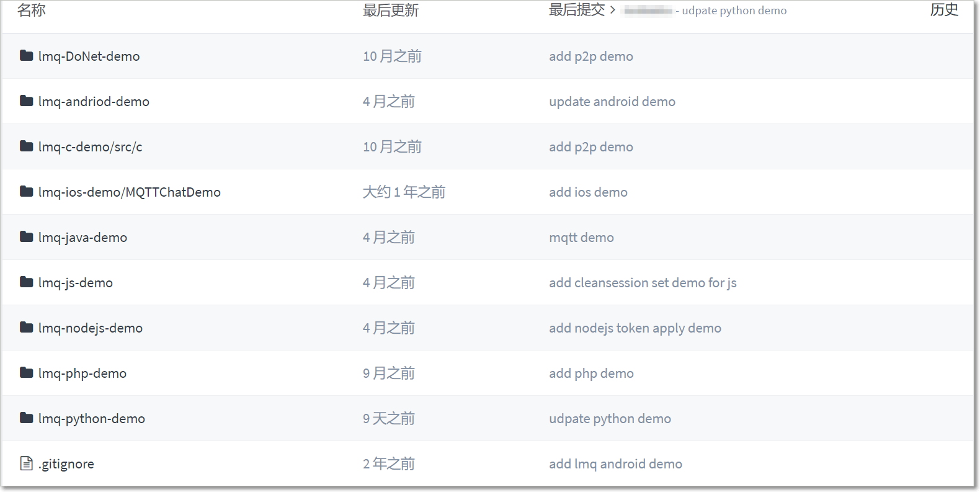980x492 pixels.
Task: Open the lmq-js-demo folder
Action: [76, 283]
